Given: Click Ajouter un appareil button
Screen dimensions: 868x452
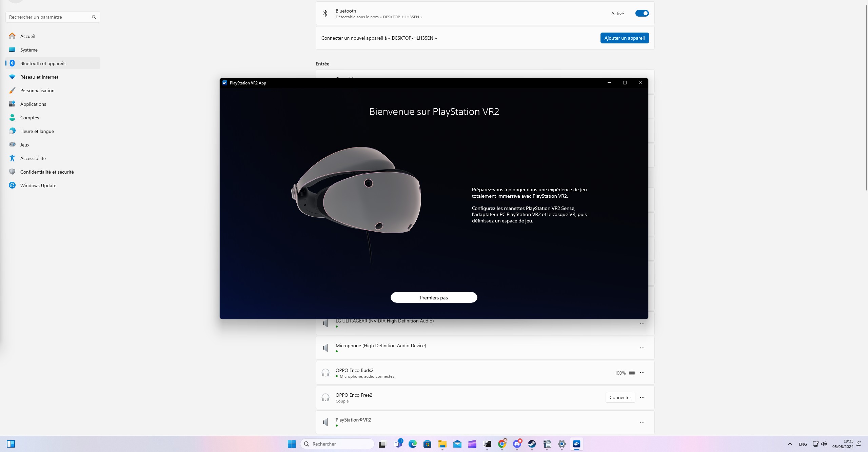Looking at the screenshot, I should (x=625, y=38).
